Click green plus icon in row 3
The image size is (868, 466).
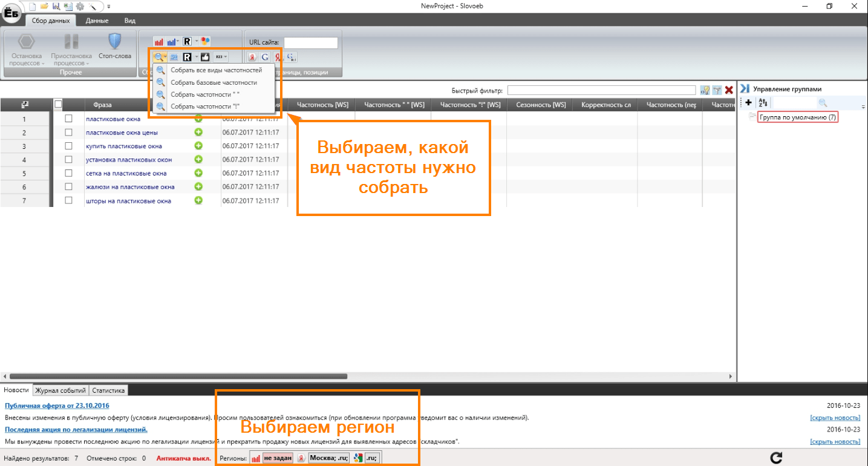(x=198, y=146)
